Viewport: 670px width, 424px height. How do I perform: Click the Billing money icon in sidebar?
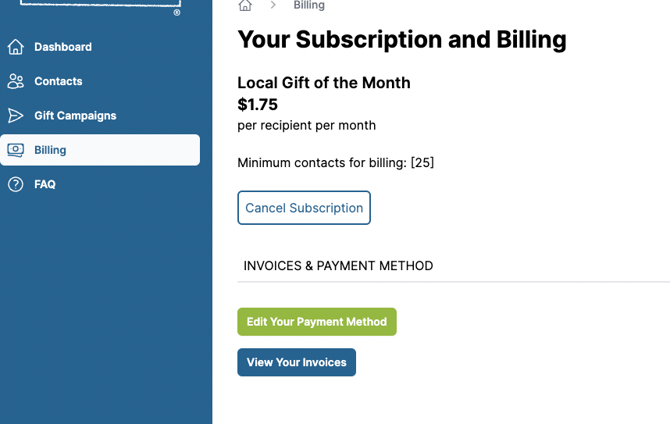coord(16,150)
